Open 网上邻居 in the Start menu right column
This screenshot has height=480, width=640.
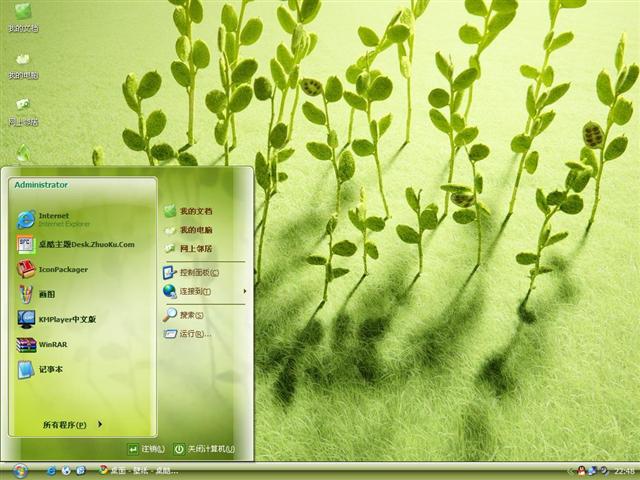188,248
